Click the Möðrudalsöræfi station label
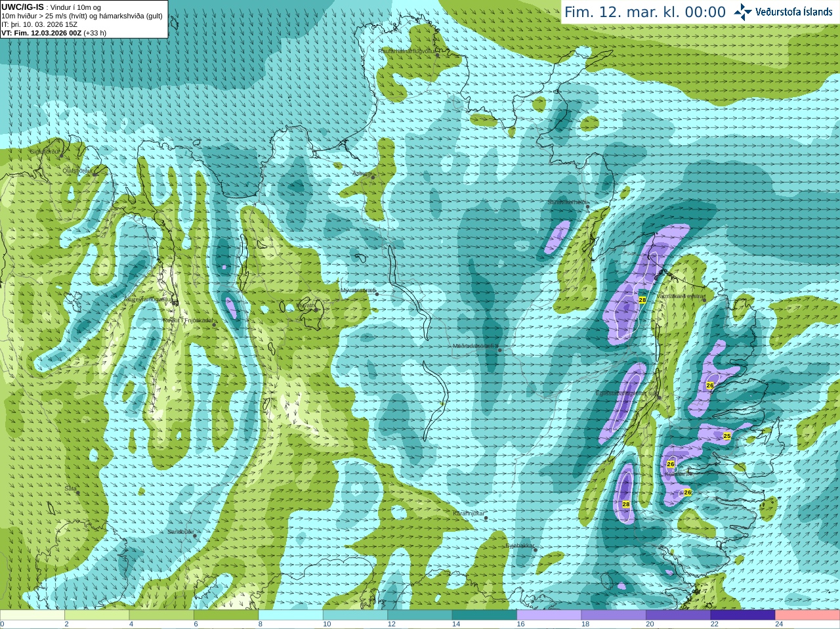Screen dimensions: 840x629 tap(476, 346)
